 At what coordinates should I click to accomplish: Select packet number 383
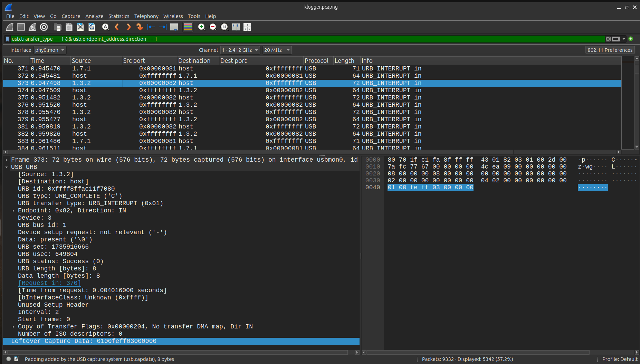click(x=312, y=141)
